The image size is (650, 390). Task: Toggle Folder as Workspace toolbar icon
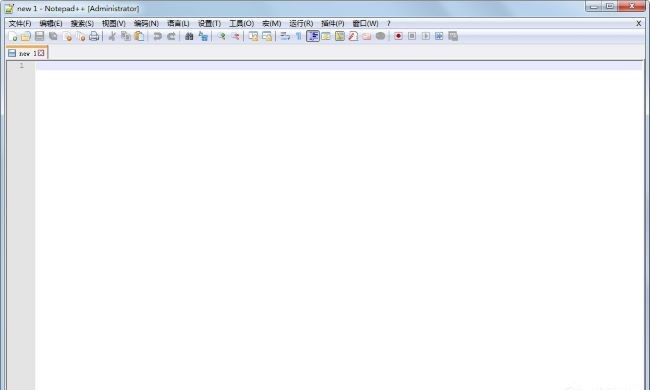[367, 36]
